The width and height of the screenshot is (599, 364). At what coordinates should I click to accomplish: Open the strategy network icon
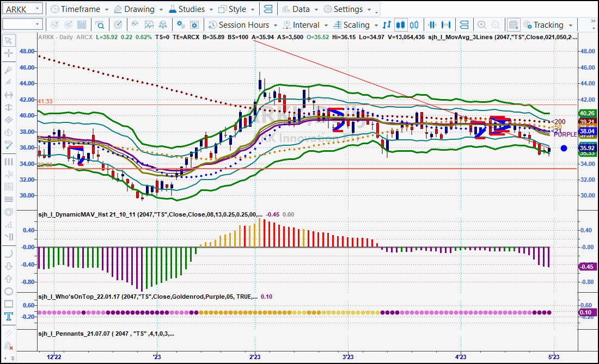(163, 25)
